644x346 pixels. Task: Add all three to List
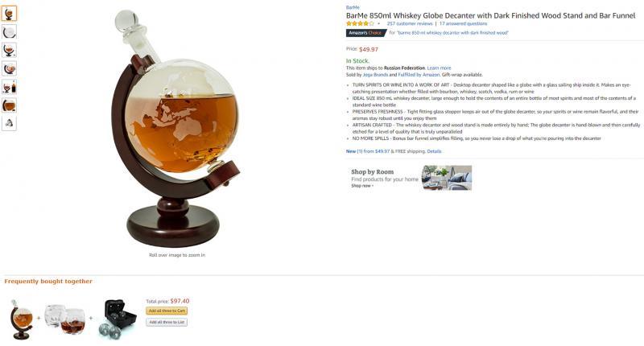click(167, 322)
